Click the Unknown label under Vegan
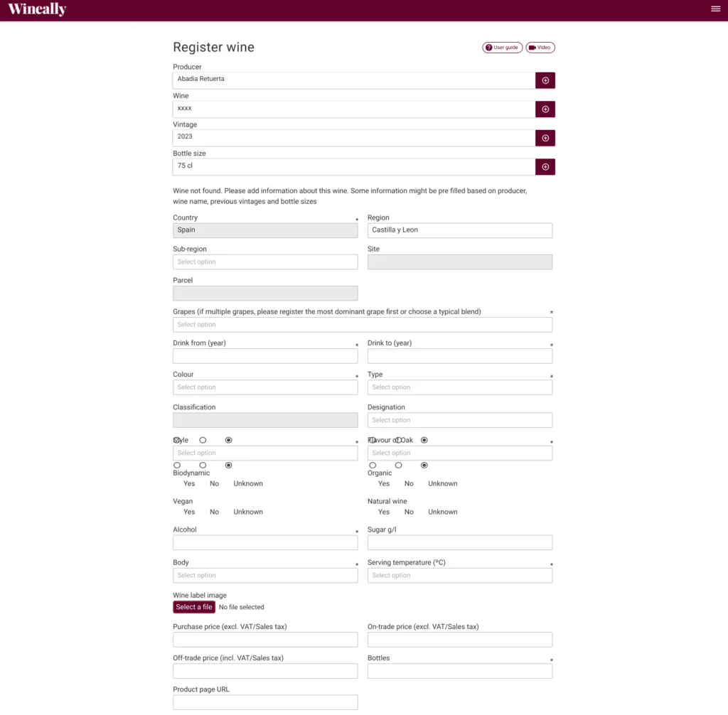This screenshot has width=728, height=715. click(x=248, y=512)
